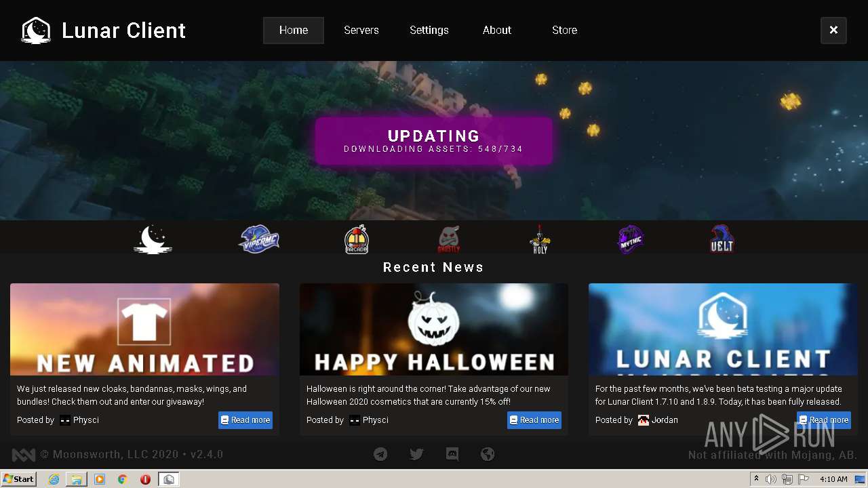
Task: Click Physci's avatar on Halloween post
Action: coord(355,420)
